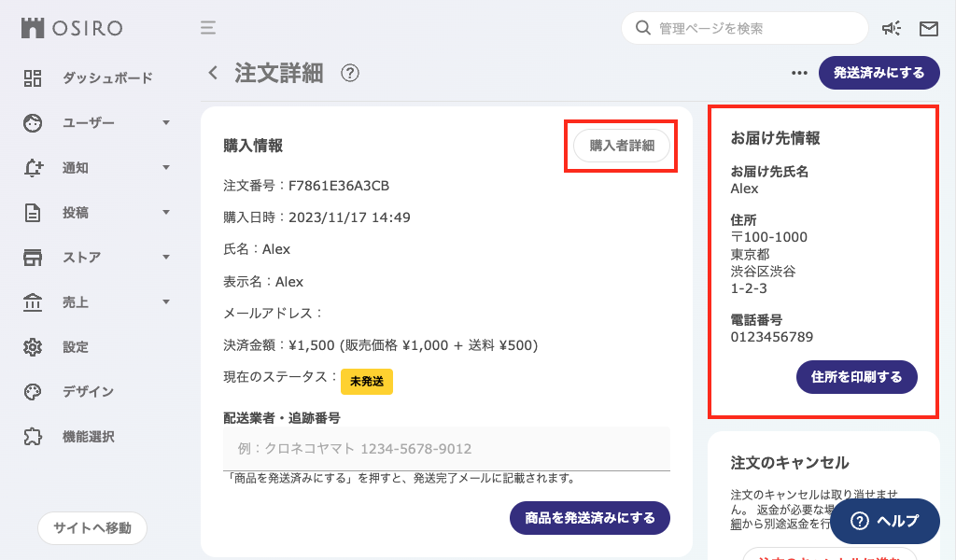This screenshot has height=560, width=956.
Task: Select 投稿 menu item
Action: coord(75,213)
